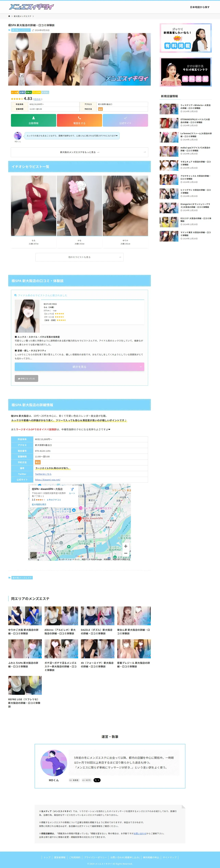Click the checkmark icon on 公式サイト button
Image resolution: width=220 pixels, height=868 pixels.
coord(125,118)
